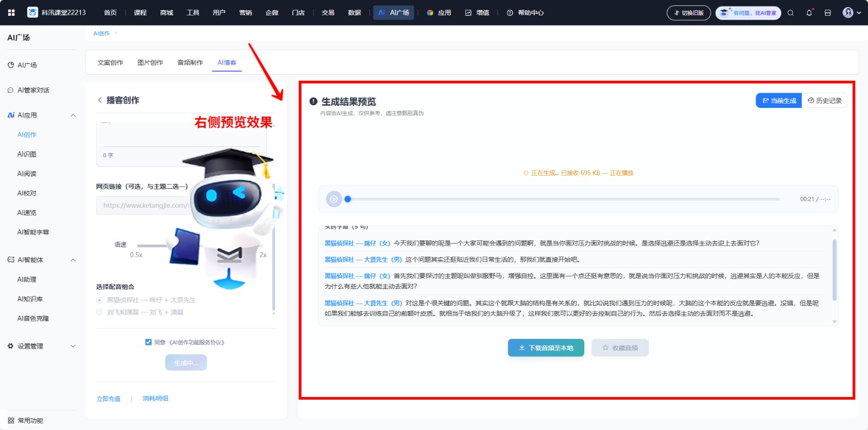Open AI助理 in the sidebar

27,279
